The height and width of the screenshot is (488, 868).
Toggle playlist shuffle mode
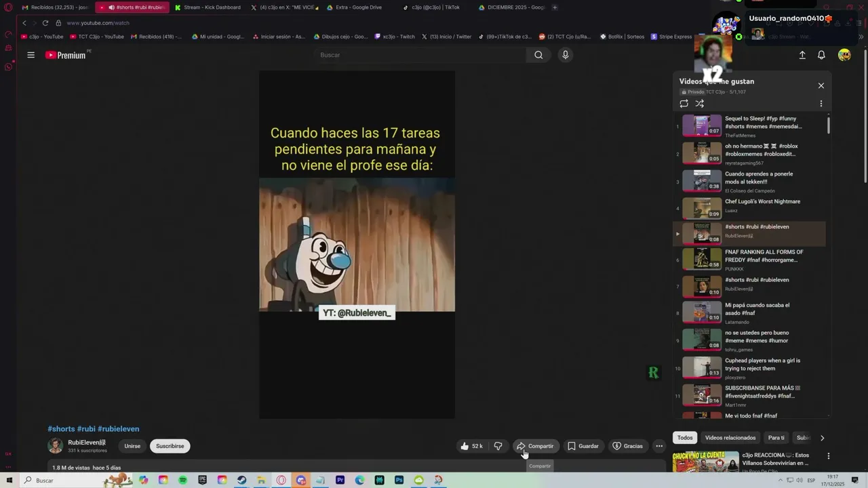click(700, 104)
